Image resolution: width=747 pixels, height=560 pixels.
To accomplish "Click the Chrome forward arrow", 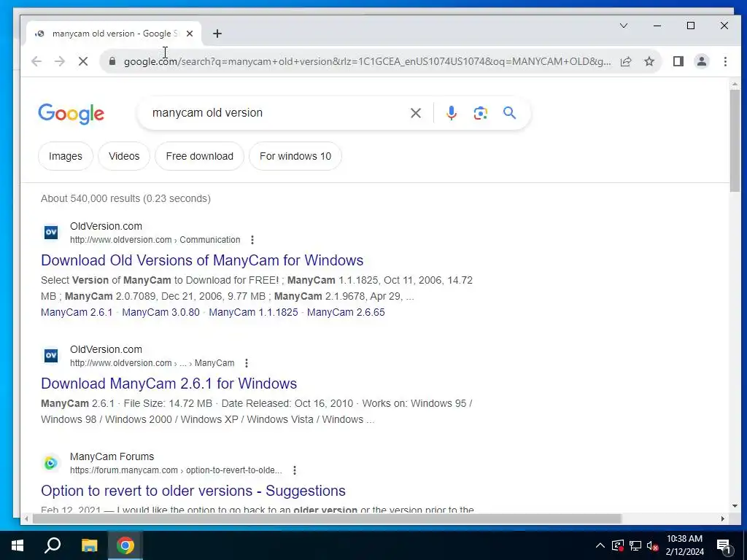I will tap(60, 61).
